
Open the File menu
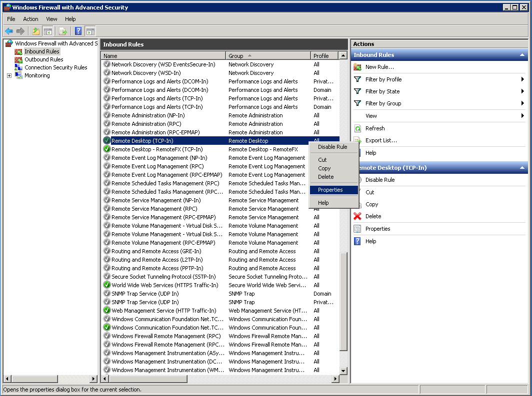[x=11, y=19]
